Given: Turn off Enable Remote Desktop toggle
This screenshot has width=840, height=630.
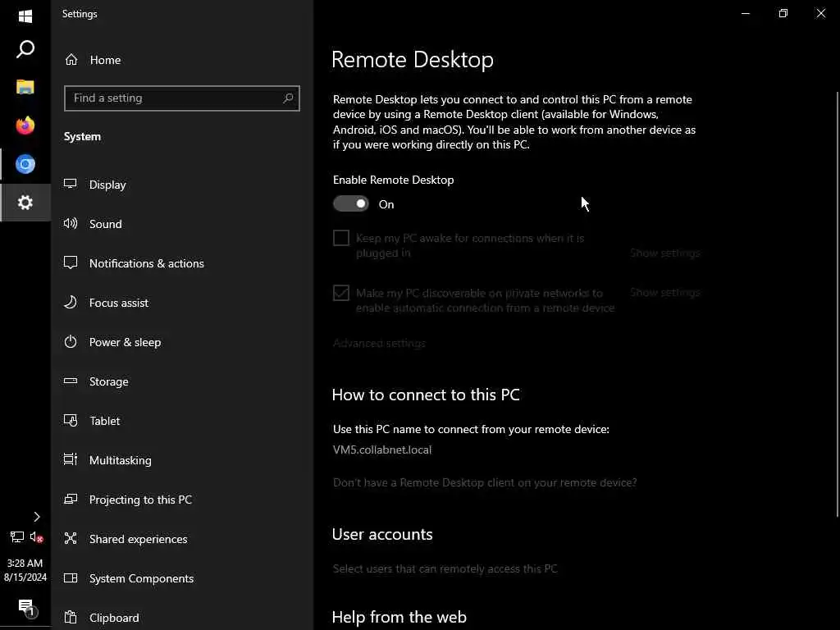Looking at the screenshot, I should point(351,204).
